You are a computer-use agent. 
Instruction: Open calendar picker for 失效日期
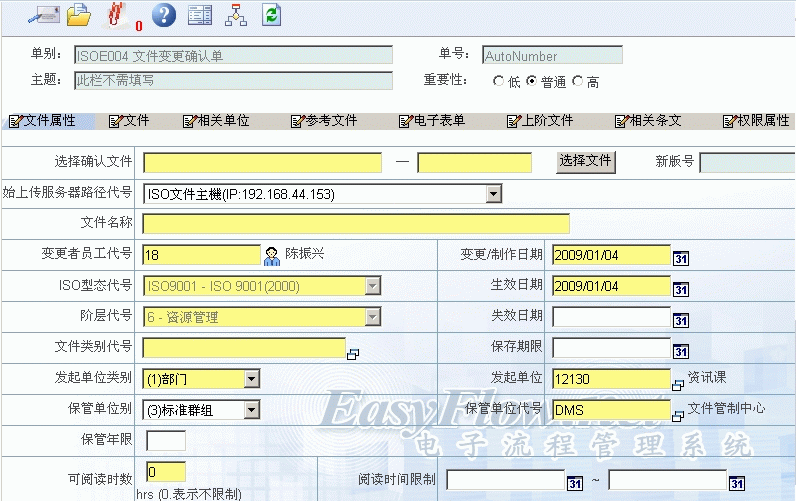tap(681, 320)
